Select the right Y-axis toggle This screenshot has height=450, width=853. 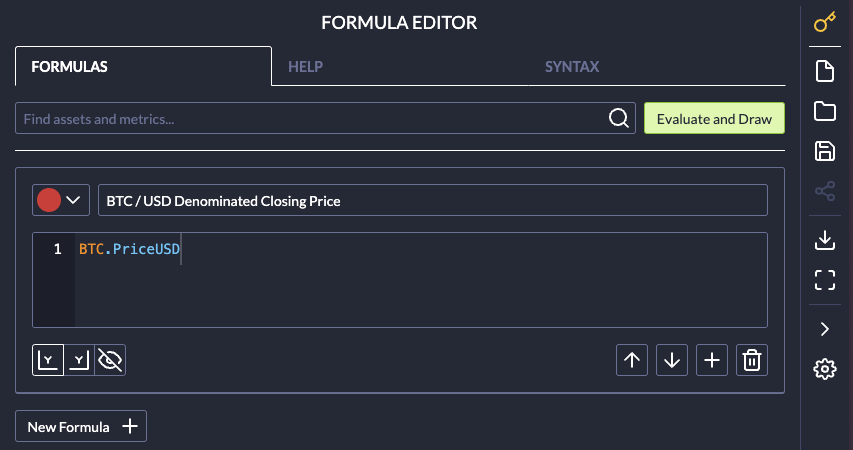point(79,360)
